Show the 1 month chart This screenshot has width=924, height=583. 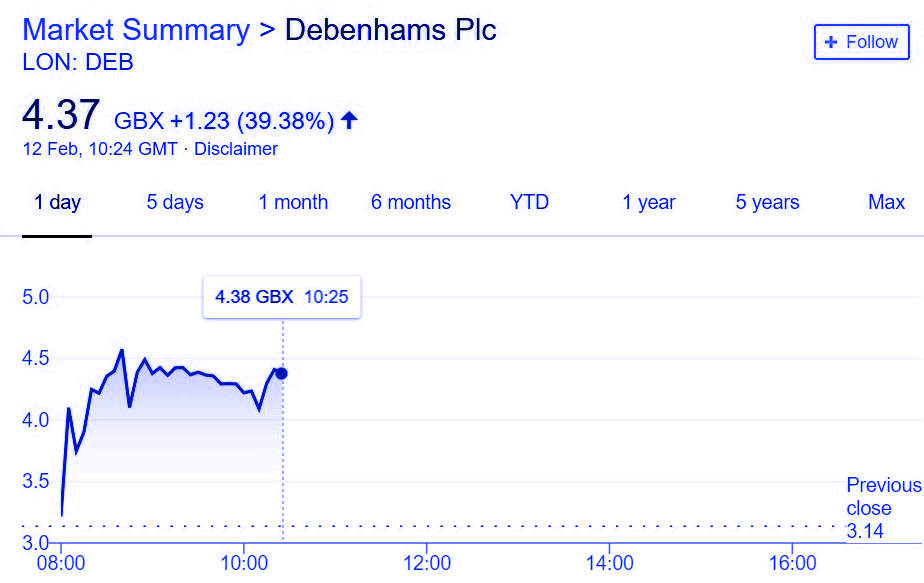pyautogui.click(x=293, y=202)
